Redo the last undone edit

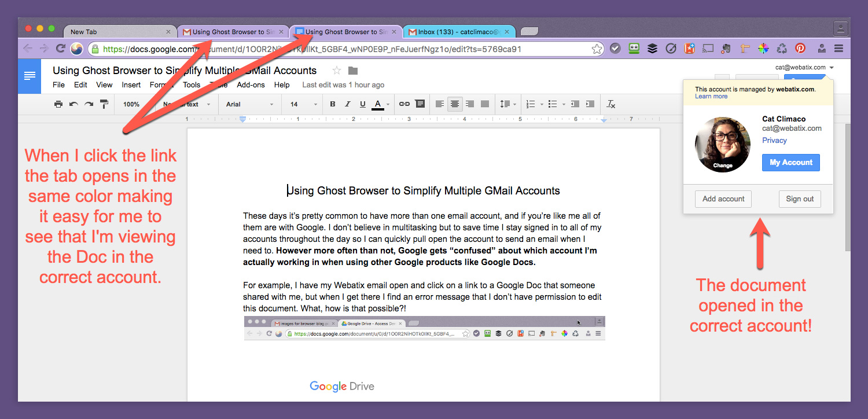(x=89, y=104)
